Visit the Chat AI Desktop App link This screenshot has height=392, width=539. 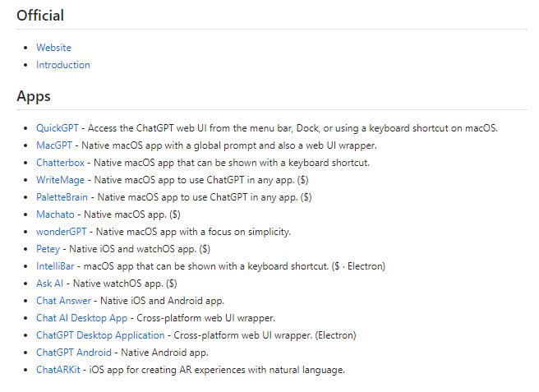[81, 318]
